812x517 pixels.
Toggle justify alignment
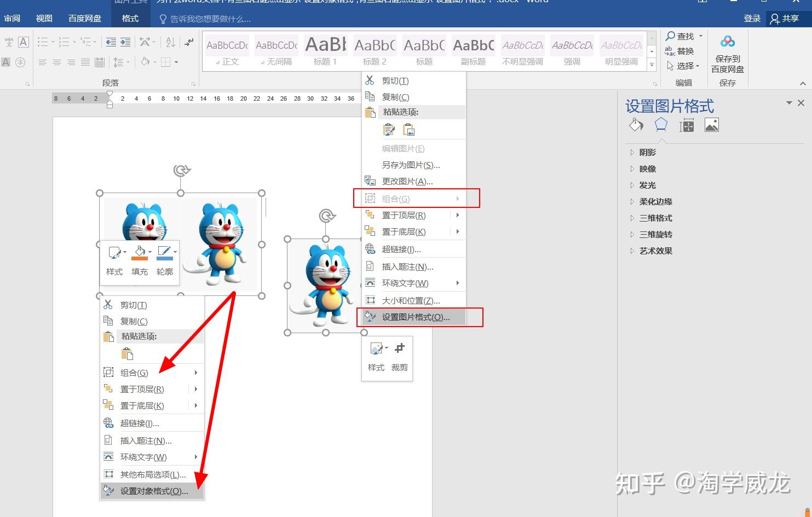coord(85,62)
